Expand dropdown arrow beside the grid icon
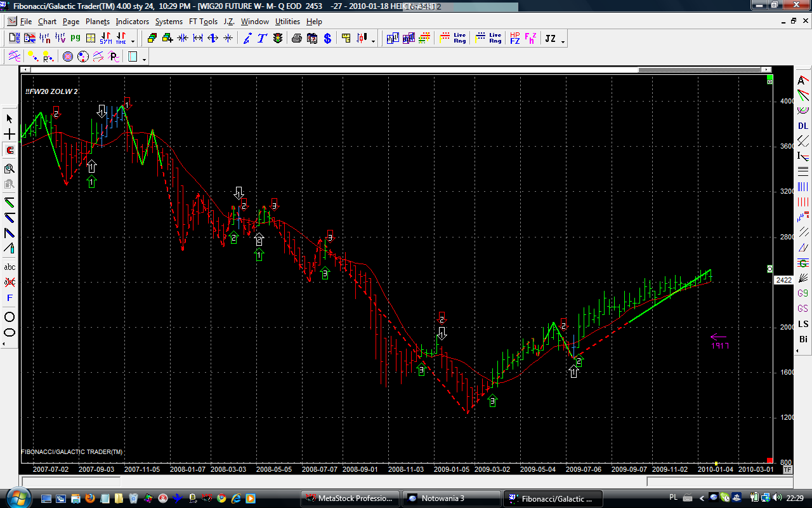The image size is (812, 508). [145, 60]
